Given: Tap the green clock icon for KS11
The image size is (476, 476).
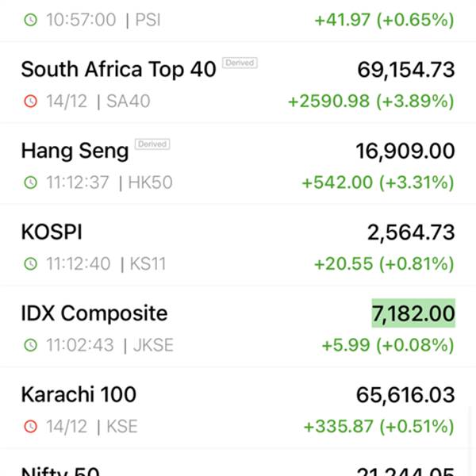Looking at the screenshot, I should (x=31, y=263).
